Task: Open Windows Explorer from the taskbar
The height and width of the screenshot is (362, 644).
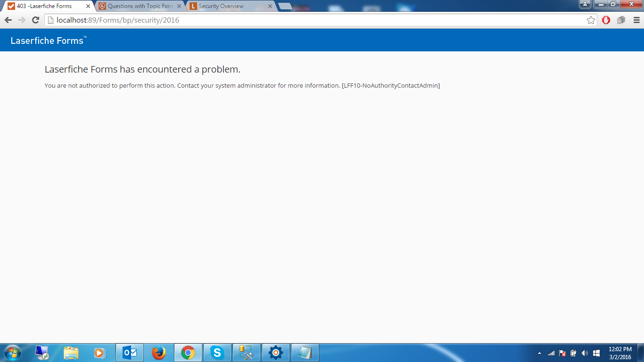Action: coord(71,353)
